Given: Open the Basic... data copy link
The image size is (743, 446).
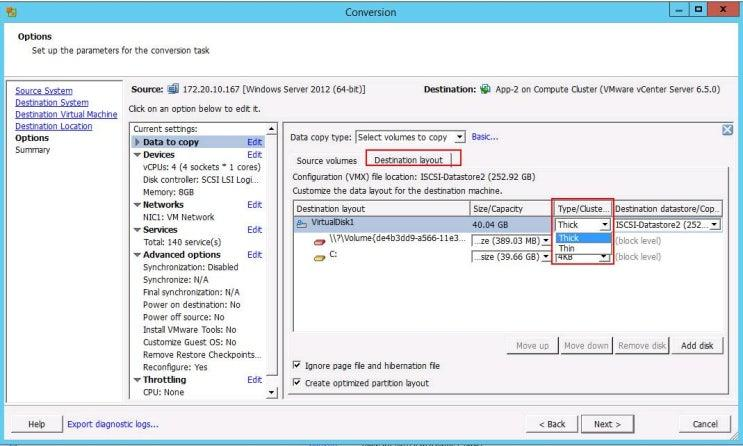Looking at the screenshot, I should pyautogui.click(x=484, y=137).
